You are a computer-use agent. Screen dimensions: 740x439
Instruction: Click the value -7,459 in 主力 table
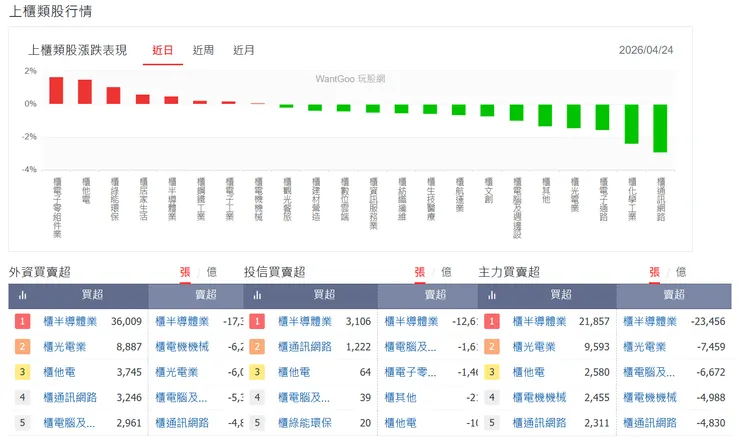(x=711, y=347)
